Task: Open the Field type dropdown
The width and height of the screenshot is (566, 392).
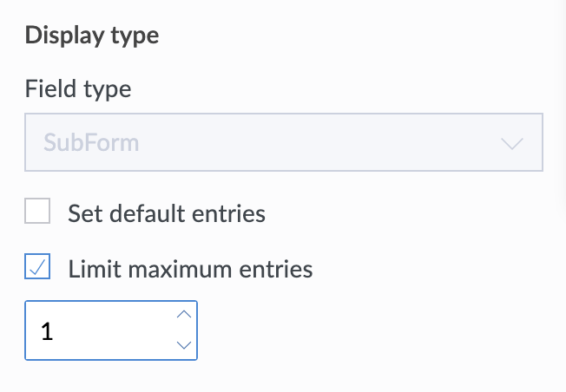Action: 284,141
